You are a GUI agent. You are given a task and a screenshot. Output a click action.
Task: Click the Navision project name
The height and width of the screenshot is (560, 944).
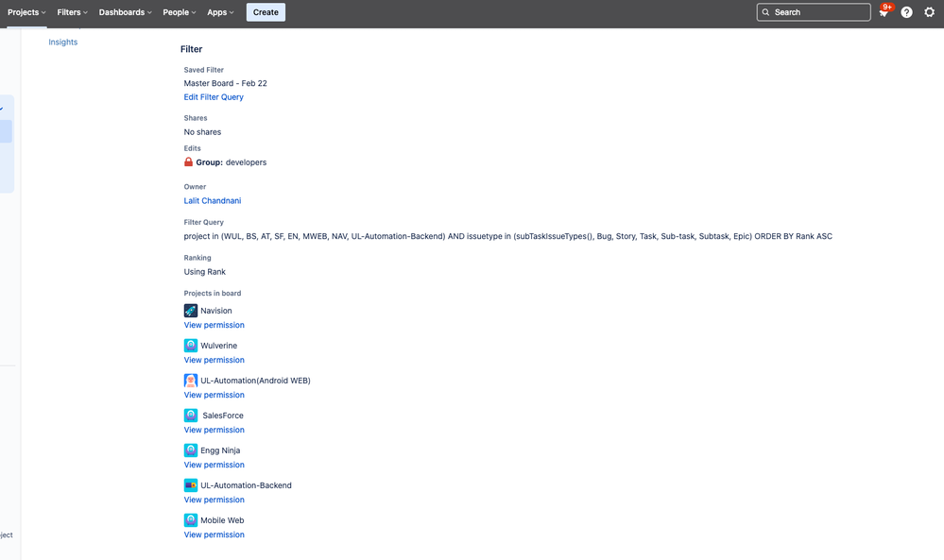click(216, 311)
